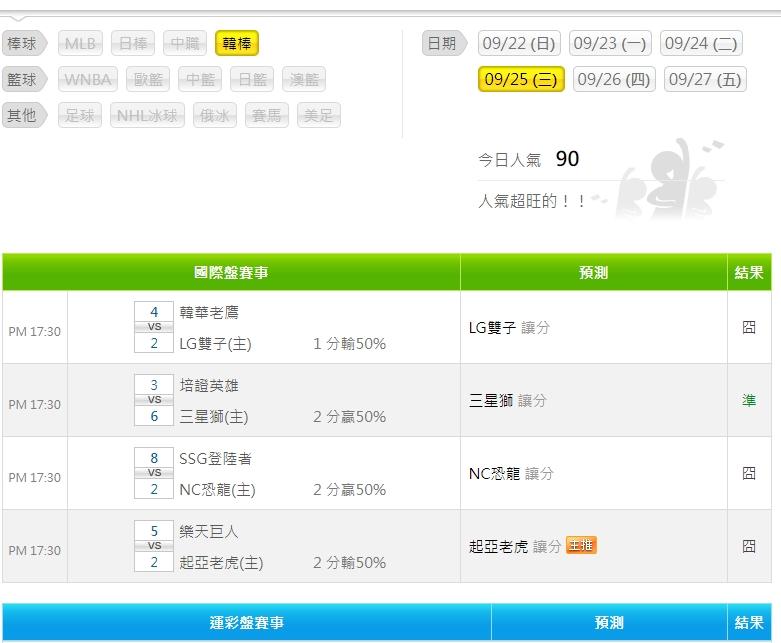Screen dimensions: 781x643
Task: Open the NHL冰球 category
Action: click(x=147, y=116)
